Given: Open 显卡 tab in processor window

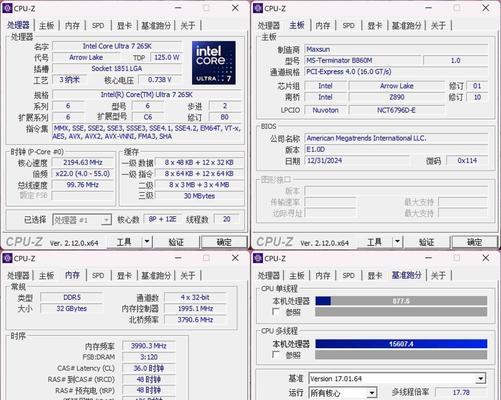Looking at the screenshot, I should pos(124,25).
